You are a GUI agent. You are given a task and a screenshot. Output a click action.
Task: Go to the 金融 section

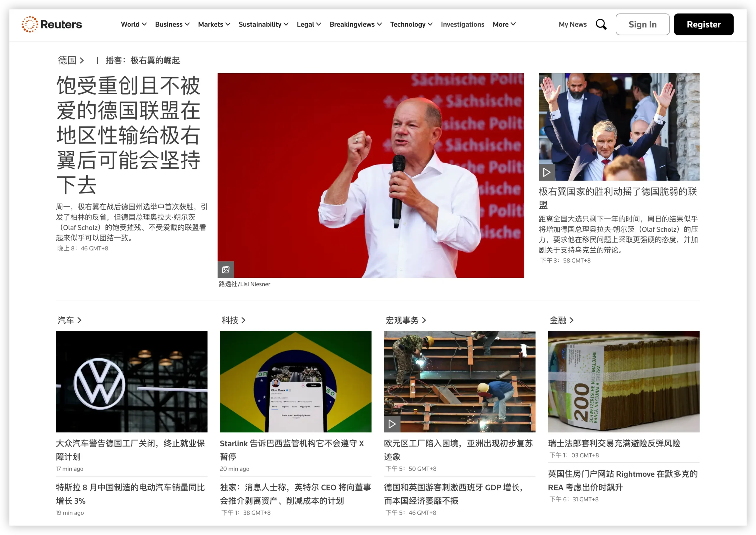(561, 320)
